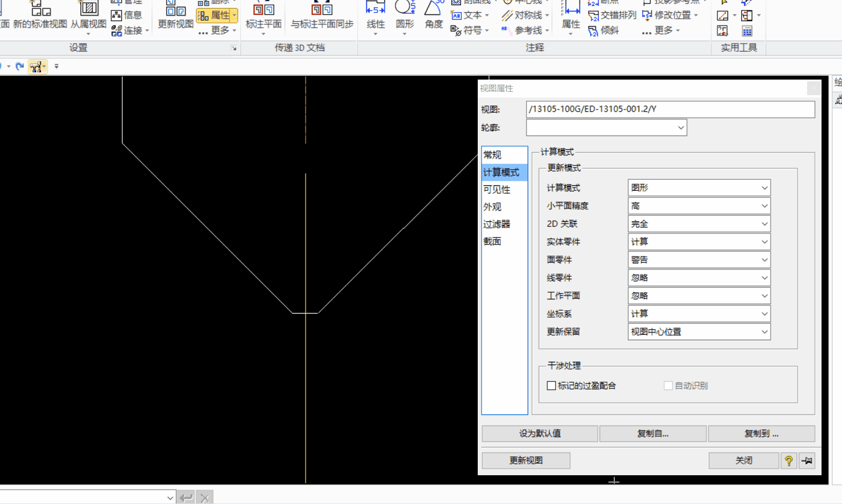The height and width of the screenshot is (504, 842).
Task: Pin the dialog with the pin icon
Action: coord(807,460)
